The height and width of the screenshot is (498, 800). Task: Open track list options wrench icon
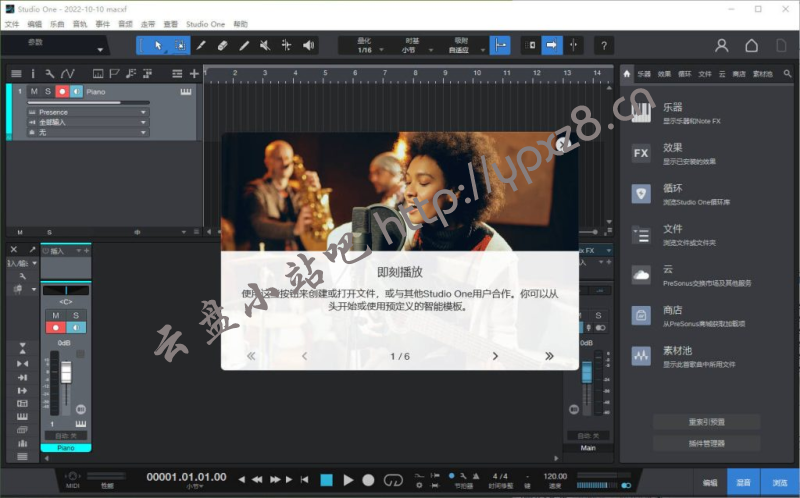click(49, 74)
